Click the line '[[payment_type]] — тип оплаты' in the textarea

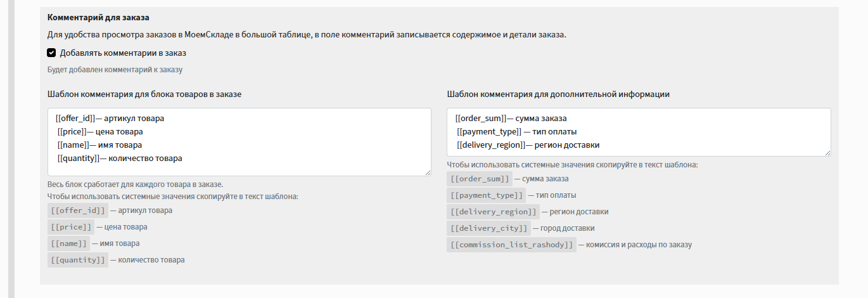point(517,132)
